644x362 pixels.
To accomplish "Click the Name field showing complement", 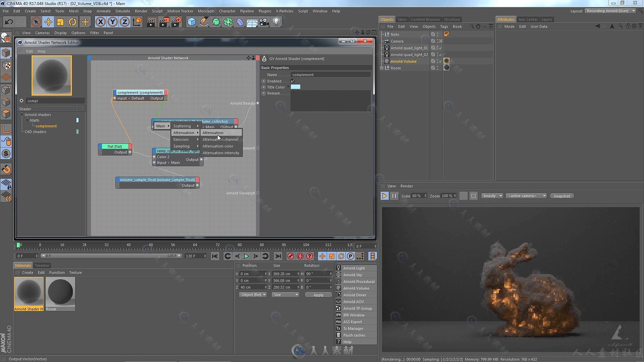I will pos(331,75).
